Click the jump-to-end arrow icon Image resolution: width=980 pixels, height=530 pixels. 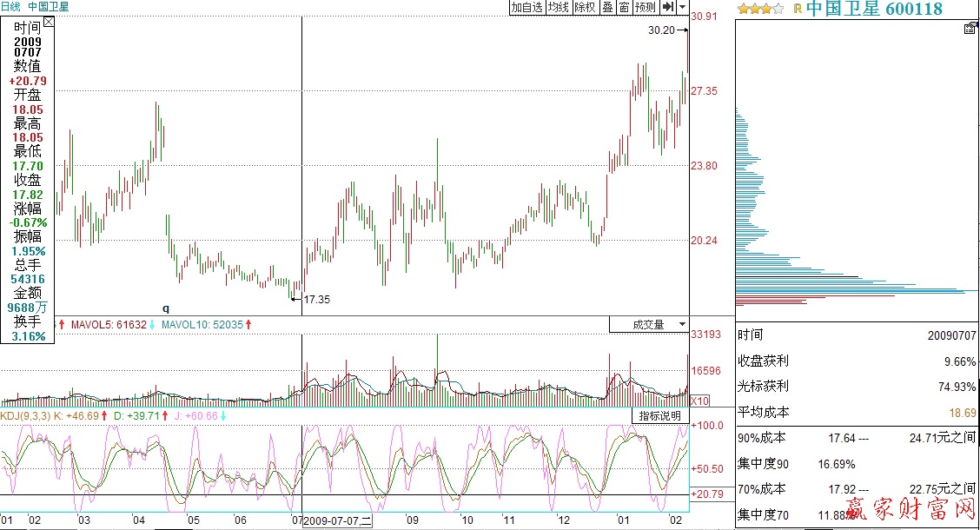[x=667, y=7]
